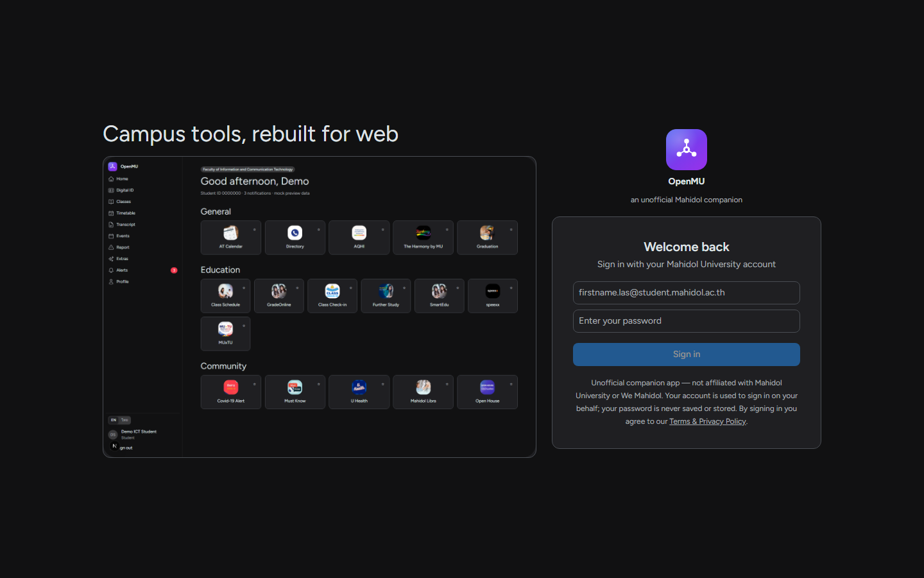Favorite Directory with its star
This screenshot has width=924, height=578.
click(319, 229)
